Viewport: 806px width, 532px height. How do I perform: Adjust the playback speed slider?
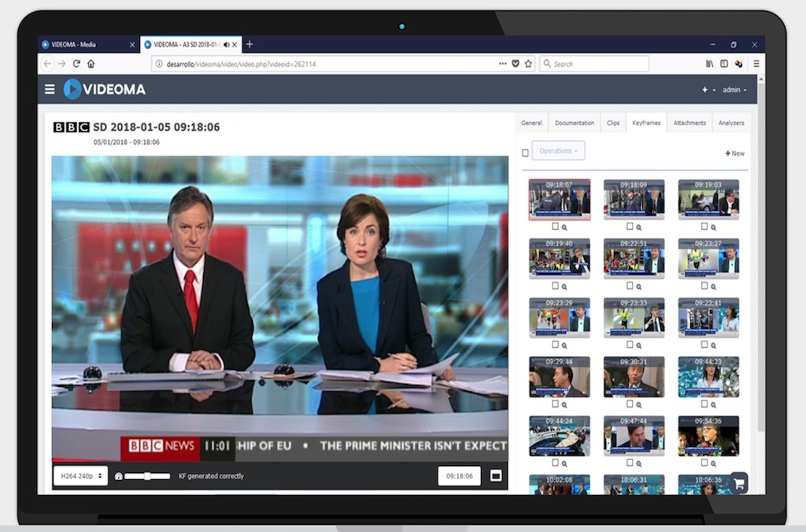[x=147, y=476]
